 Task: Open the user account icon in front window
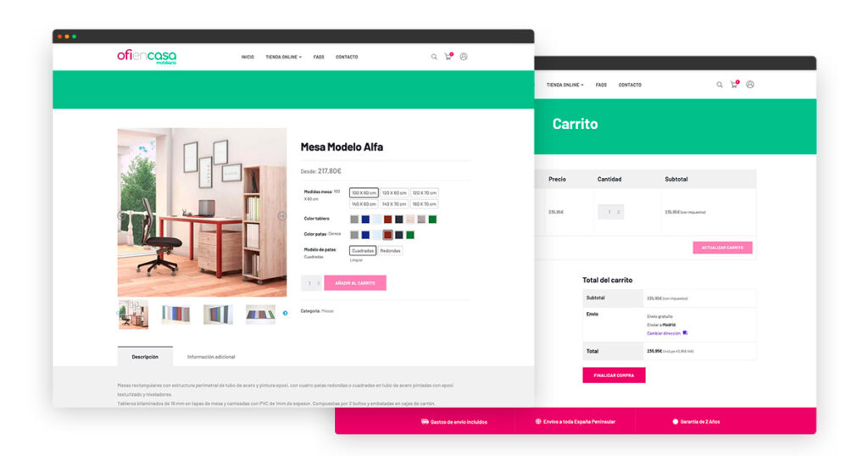(x=464, y=57)
